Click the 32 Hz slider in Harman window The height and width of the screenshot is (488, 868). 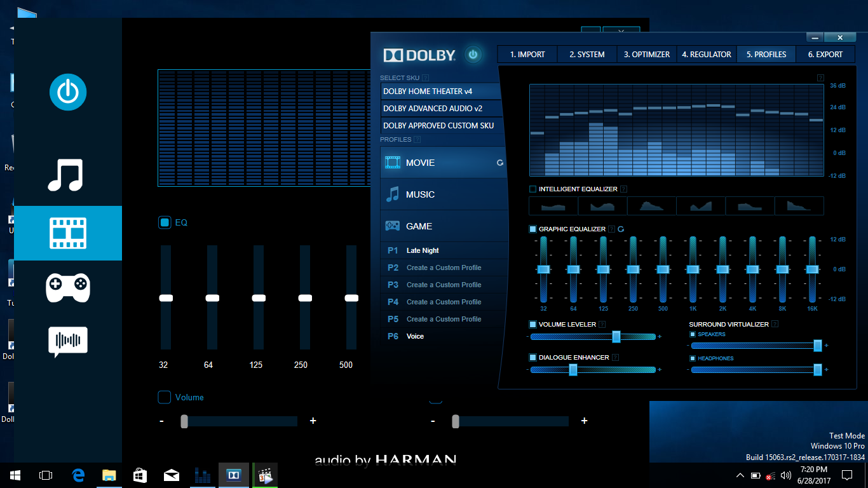166,298
